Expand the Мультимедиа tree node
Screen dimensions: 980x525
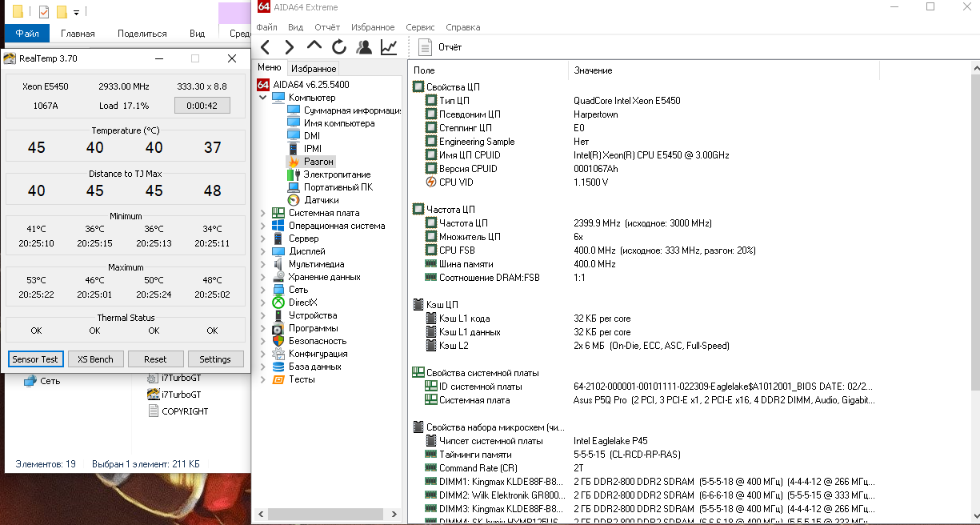coord(262,264)
